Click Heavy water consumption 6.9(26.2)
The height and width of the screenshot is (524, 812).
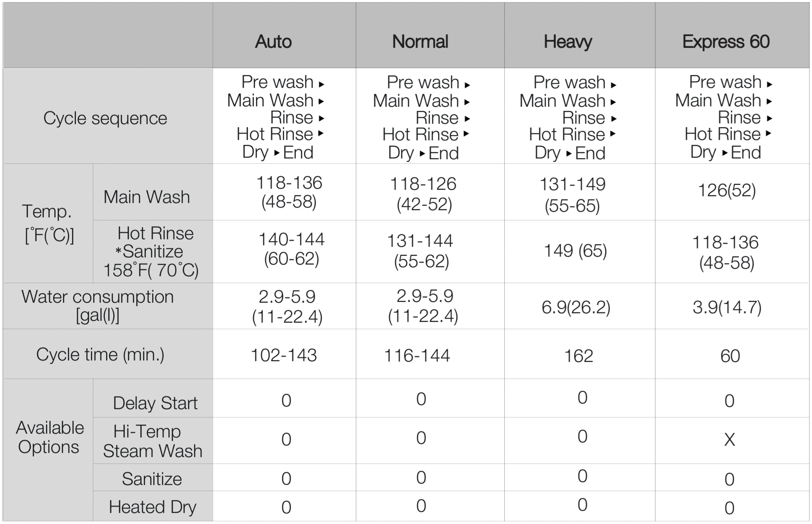click(x=576, y=307)
